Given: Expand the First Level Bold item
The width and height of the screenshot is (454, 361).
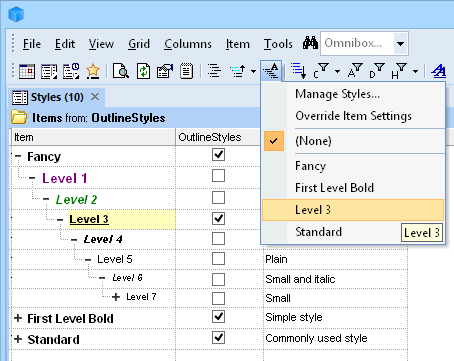Looking at the screenshot, I should tap(18, 318).
